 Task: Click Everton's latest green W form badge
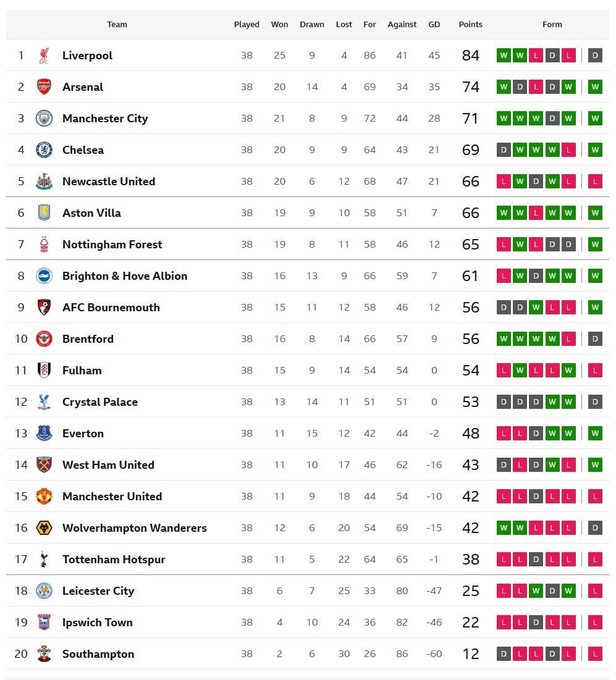pyautogui.click(x=595, y=433)
